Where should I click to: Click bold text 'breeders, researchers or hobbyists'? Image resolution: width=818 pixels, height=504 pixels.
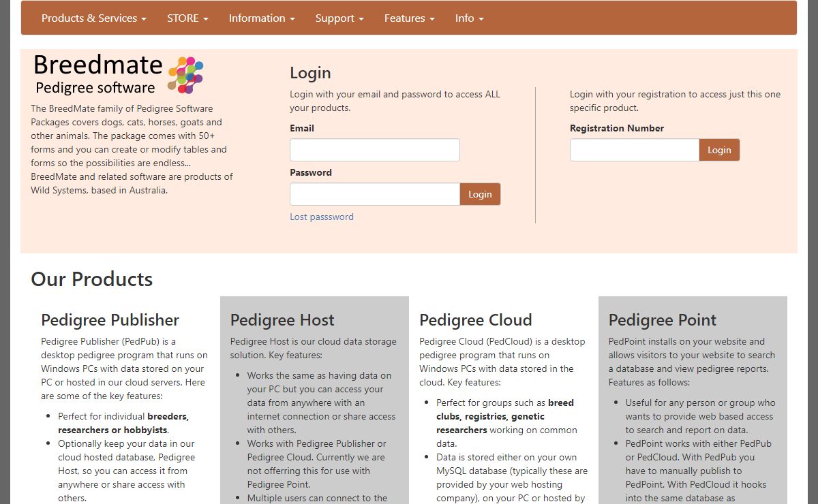[x=123, y=423]
